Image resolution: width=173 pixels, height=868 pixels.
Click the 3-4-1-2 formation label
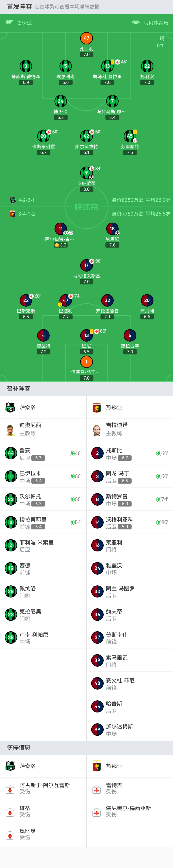26,214
